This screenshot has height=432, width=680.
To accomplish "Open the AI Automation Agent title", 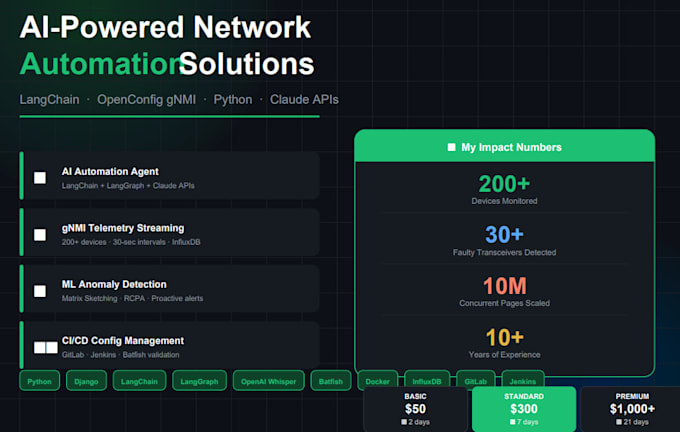I will (x=110, y=172).
